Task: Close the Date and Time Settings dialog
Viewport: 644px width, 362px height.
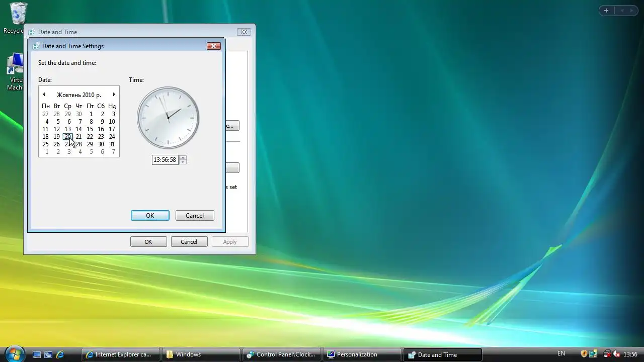Action: [x=214, y=46]
